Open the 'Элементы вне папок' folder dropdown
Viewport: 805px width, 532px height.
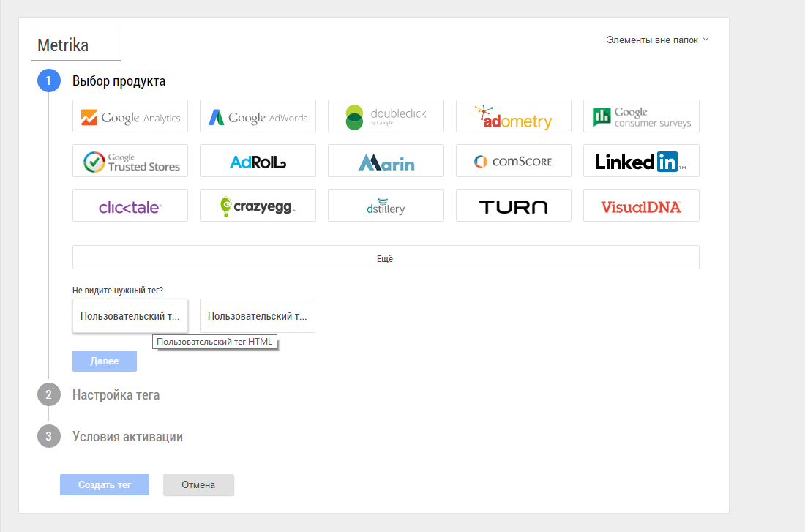coord(657,40)
